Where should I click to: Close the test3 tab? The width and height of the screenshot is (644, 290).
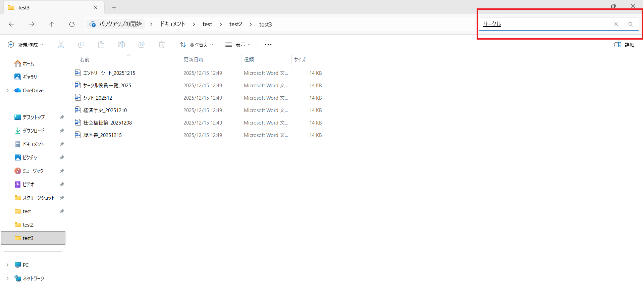click(x=95, y=7)
